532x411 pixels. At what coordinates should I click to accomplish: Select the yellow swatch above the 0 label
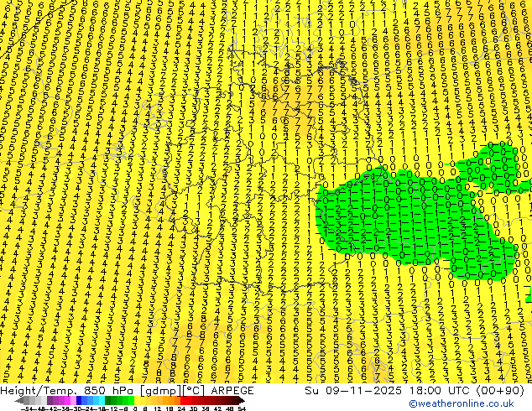pyautogui.click(x=137, y=401)
